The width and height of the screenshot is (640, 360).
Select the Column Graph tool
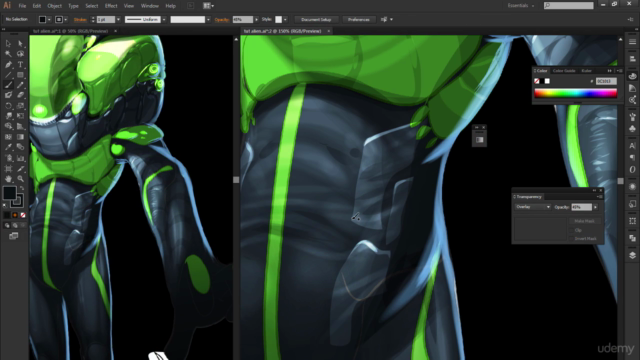pyautogui.click(x=20, y=158)
